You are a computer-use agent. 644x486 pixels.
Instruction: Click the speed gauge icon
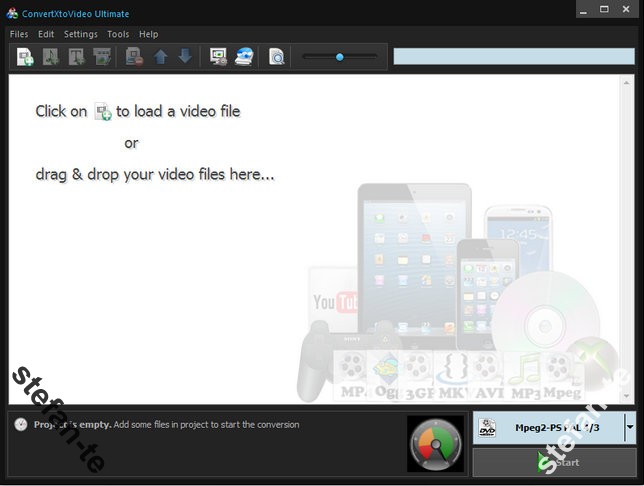435,443
